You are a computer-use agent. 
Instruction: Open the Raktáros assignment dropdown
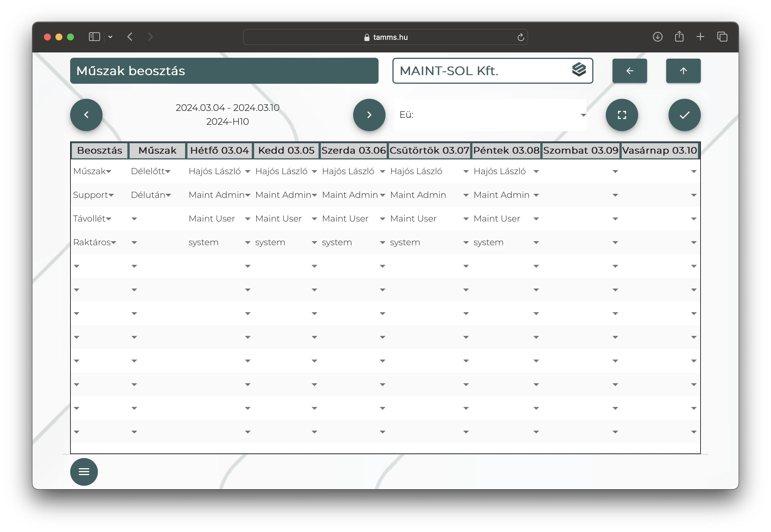95,242
